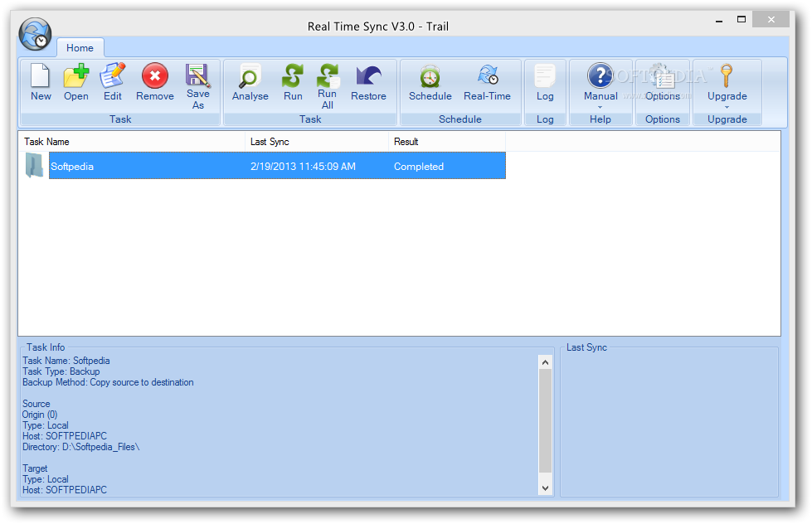Click the Restore icon
Viewport: 812px width, 524px height.
click(368, 75)
